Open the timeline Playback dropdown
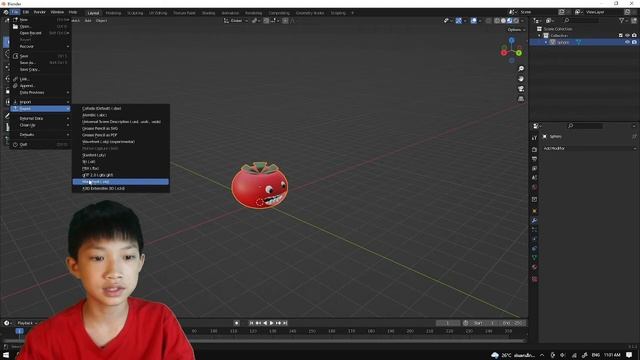This screenshot has width=640, height=360. 27,323
